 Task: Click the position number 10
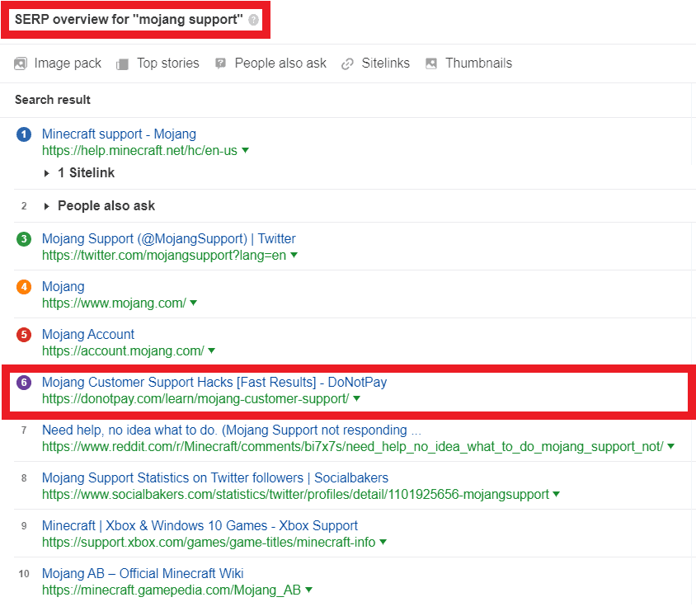tap(24, 573)
